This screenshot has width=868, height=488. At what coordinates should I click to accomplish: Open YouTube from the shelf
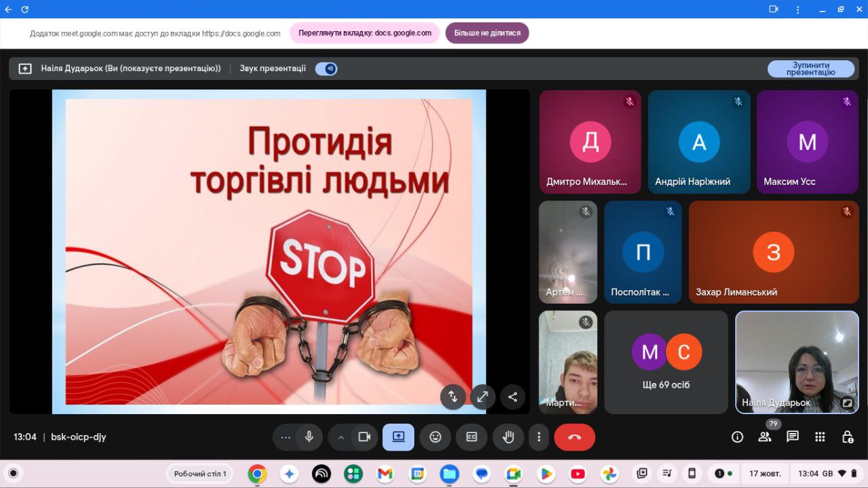[x=578, y=474]
